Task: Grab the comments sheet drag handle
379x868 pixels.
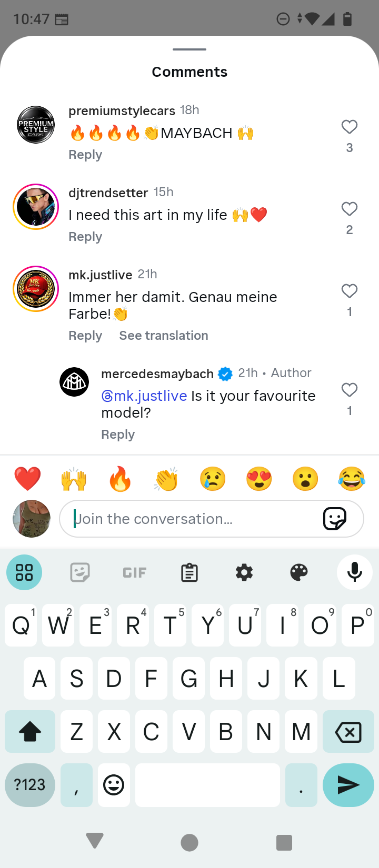Action: tap(189, 49)
